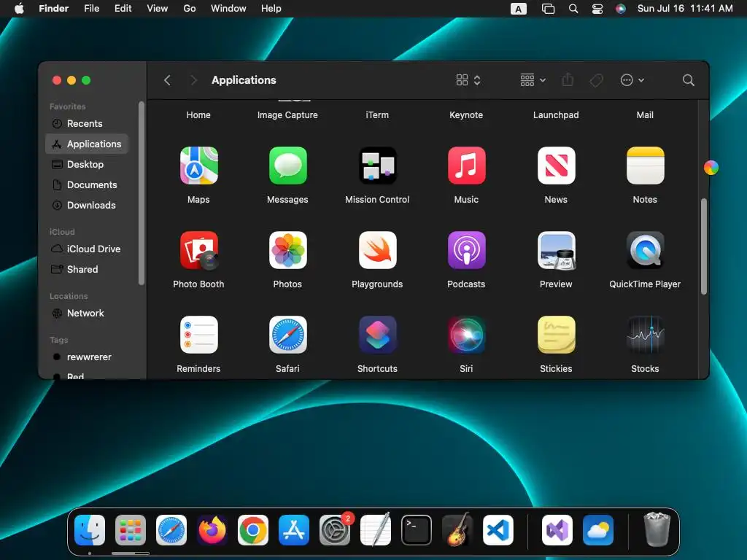Viewport: 747px width, 560px height.
Task: Select the Reminders app icon
Action: click(198, 335)
